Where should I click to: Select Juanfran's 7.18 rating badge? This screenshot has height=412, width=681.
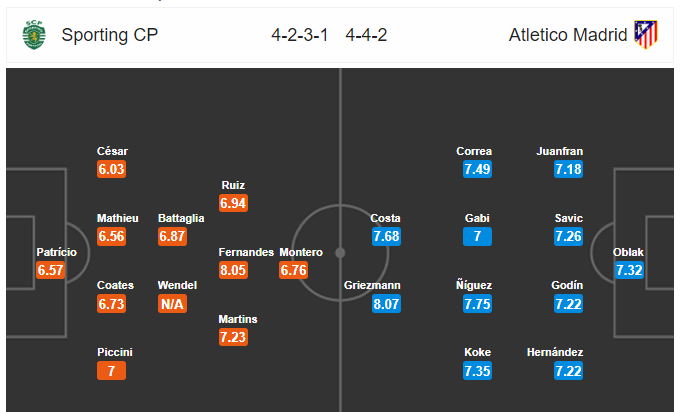click(569, 169)
